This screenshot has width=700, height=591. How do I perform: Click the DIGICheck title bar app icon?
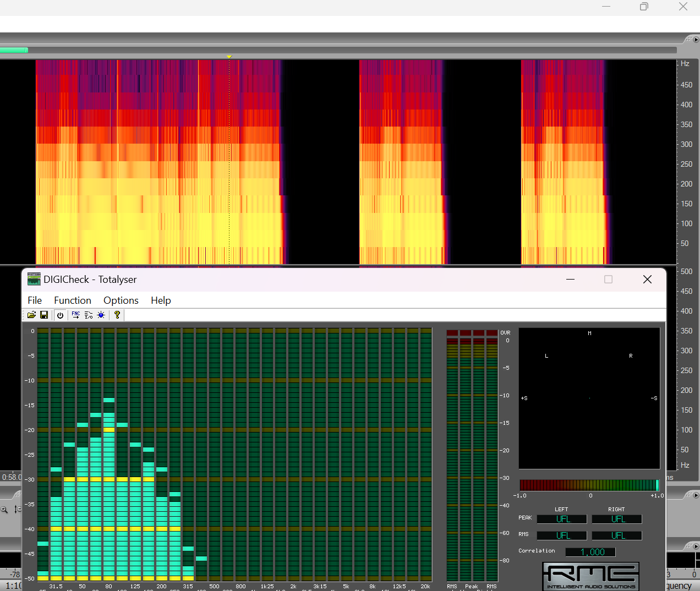34,280
